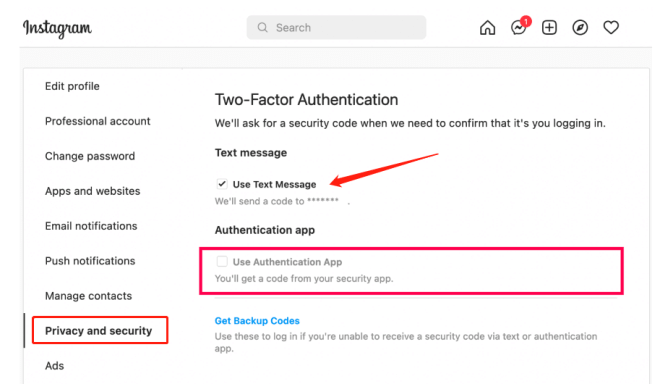Select Email notifications in sidebar

91,226
